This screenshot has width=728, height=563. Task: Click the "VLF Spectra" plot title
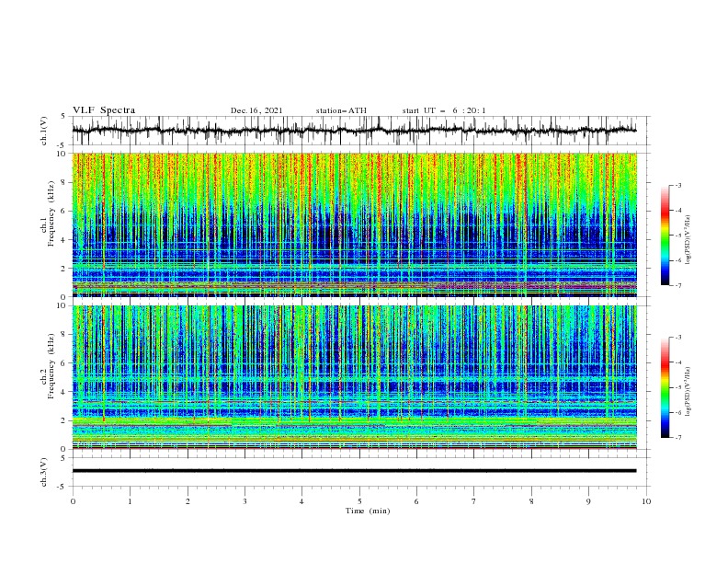click(104, 110)
